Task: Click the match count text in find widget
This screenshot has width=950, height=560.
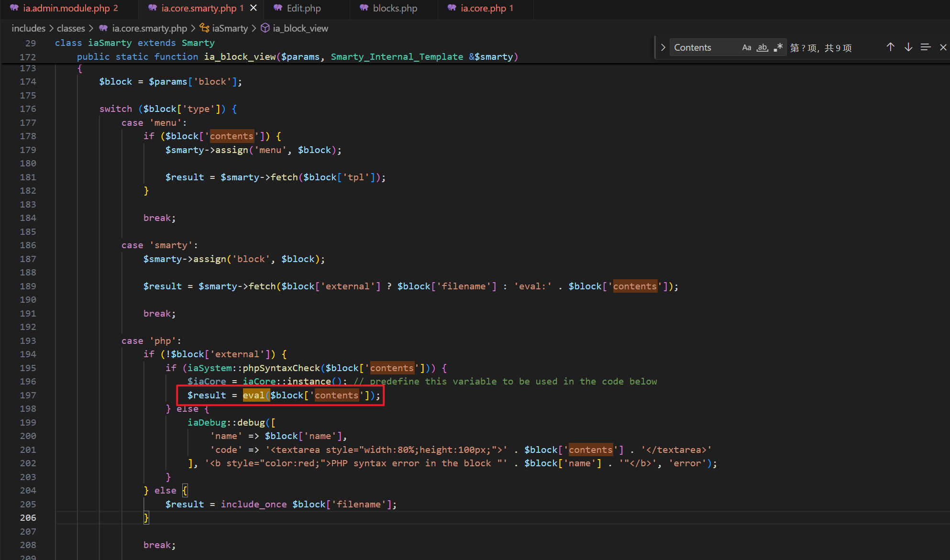Action: click(x=821, y=48)
